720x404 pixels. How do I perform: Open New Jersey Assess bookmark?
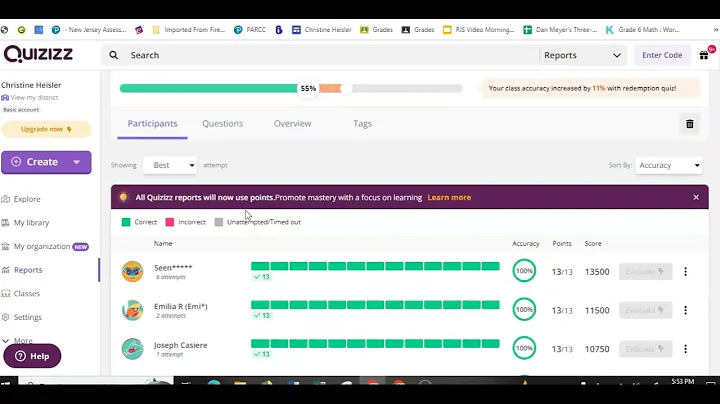click(89, 30)
